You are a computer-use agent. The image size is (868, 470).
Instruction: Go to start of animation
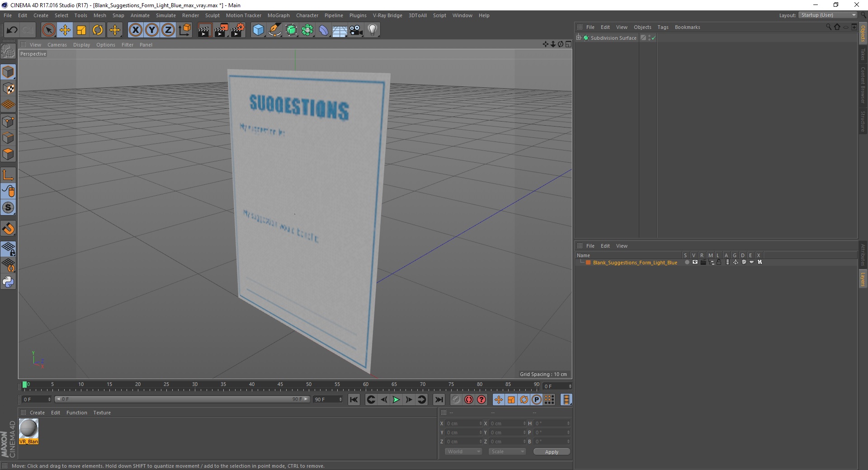click(354, 399)
